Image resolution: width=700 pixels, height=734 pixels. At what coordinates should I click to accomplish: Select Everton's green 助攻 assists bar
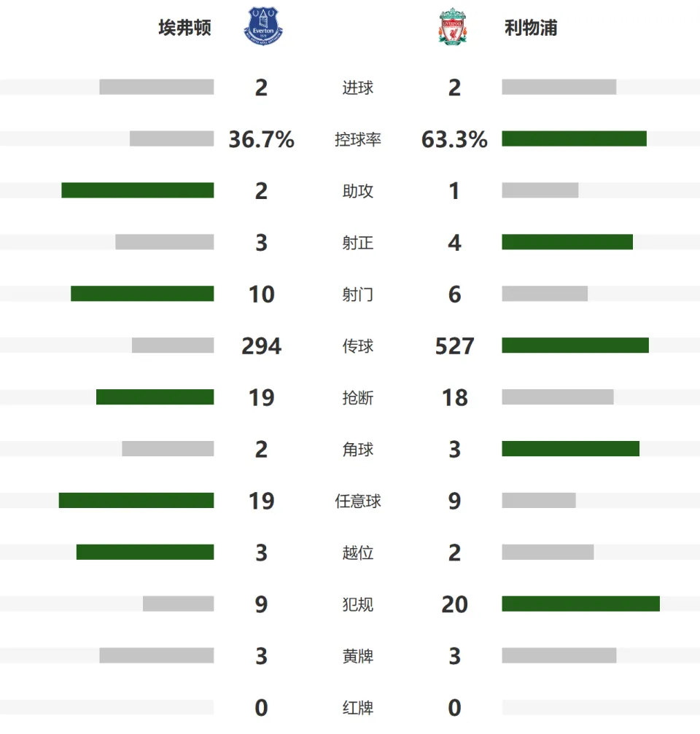pos(138,190)
